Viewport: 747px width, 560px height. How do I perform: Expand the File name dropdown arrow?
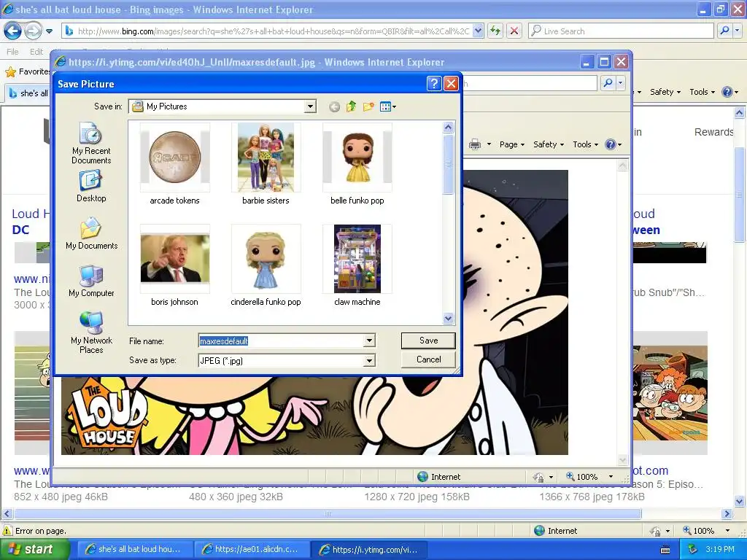(x=369, y=341)
